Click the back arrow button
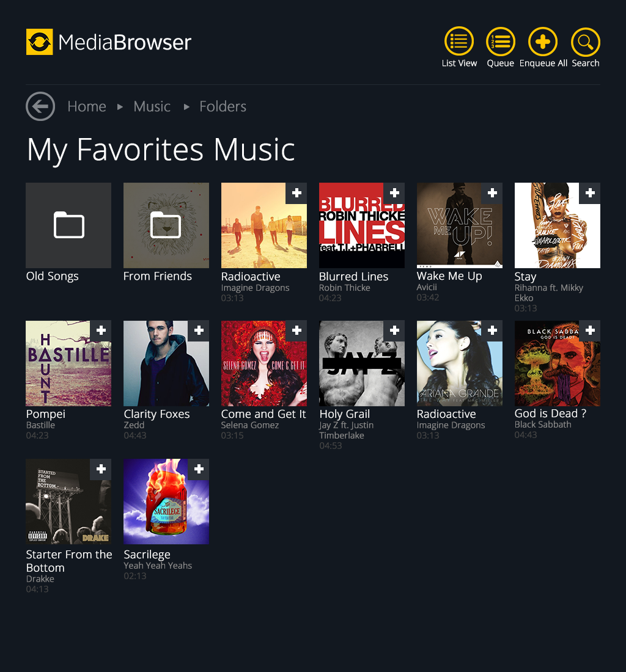Screen dimensions: 626x672 tap(40, 106)
